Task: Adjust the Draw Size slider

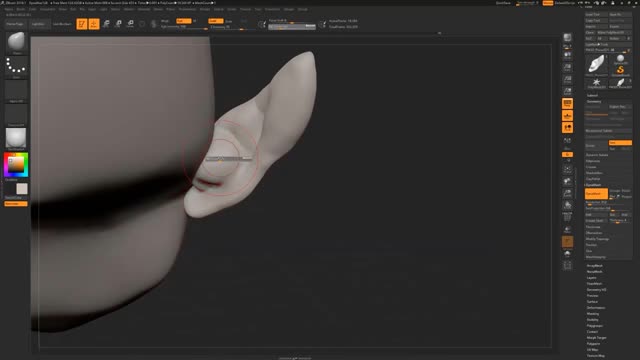Action: pos(291,26)
